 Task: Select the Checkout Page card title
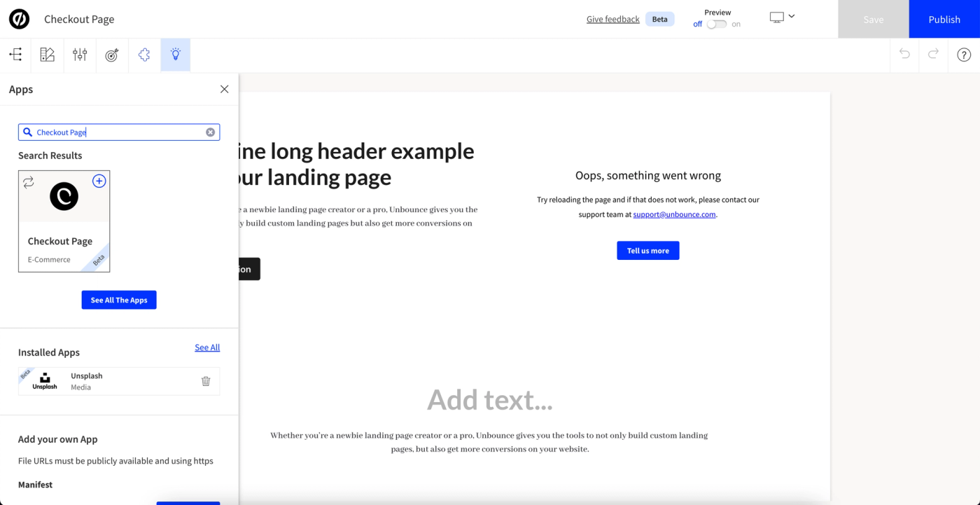(x=60, y=241)
